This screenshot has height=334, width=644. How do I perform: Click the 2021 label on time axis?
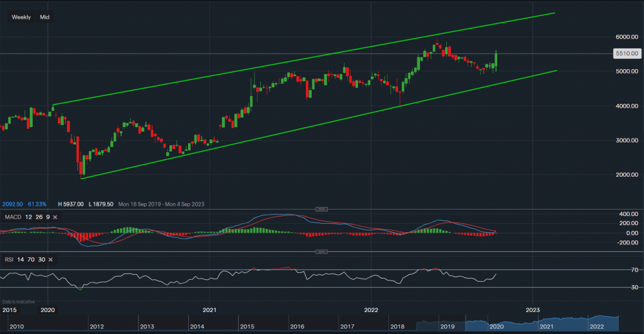[209, 310]
